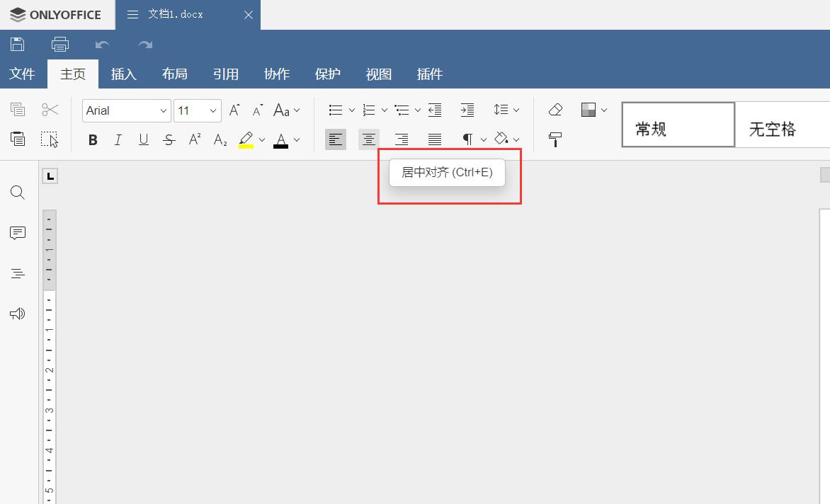Open the highlight color swatch menu
This screenshot has height=504, width=830.
[261, 139]
